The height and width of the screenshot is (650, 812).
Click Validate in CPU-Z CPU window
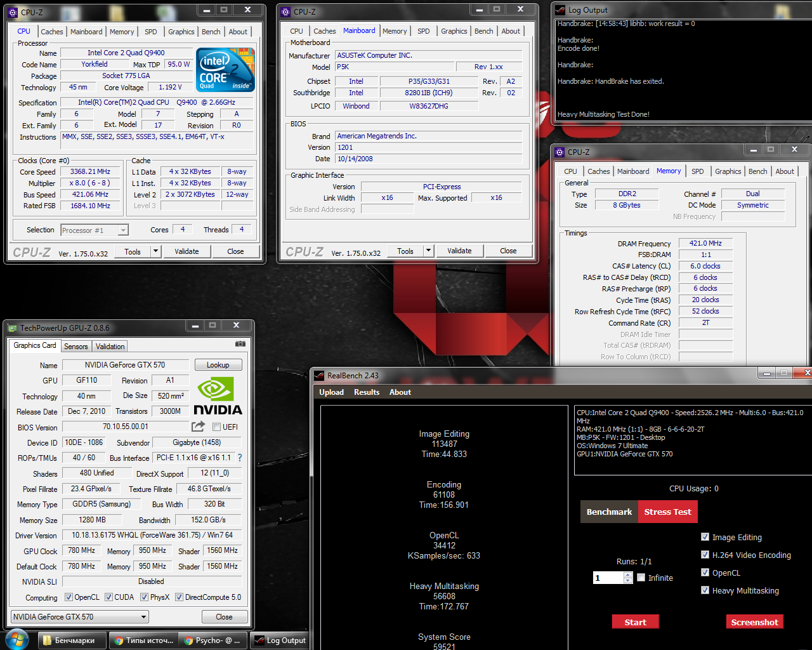click(187, 251)
